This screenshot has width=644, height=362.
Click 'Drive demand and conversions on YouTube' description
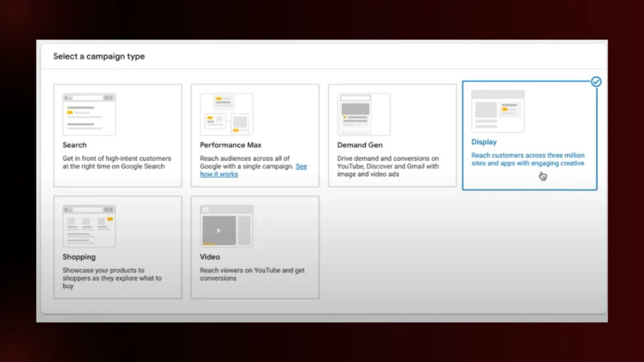click(388, 166)
